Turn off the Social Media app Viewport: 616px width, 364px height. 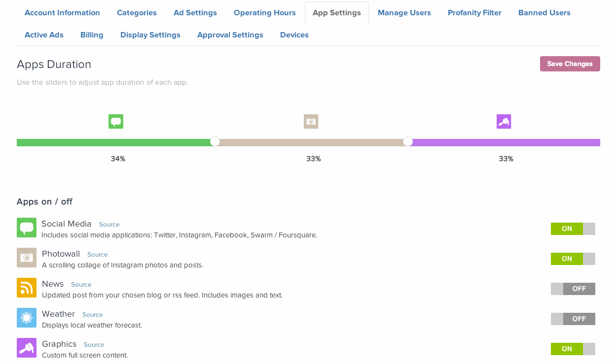[573, 229]
